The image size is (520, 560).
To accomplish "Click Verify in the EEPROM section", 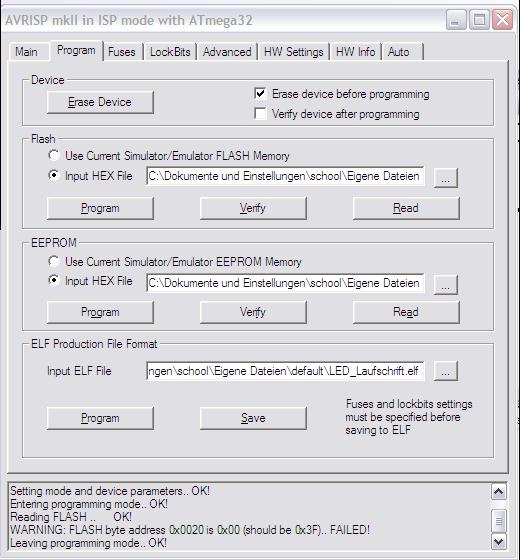I will [x=253, y=312].
